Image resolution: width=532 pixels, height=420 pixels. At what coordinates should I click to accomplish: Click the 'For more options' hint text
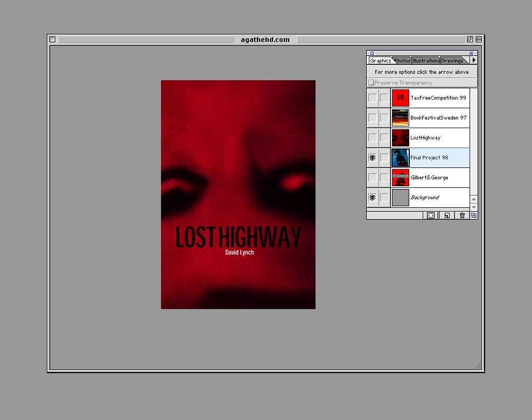coord(422,72)
